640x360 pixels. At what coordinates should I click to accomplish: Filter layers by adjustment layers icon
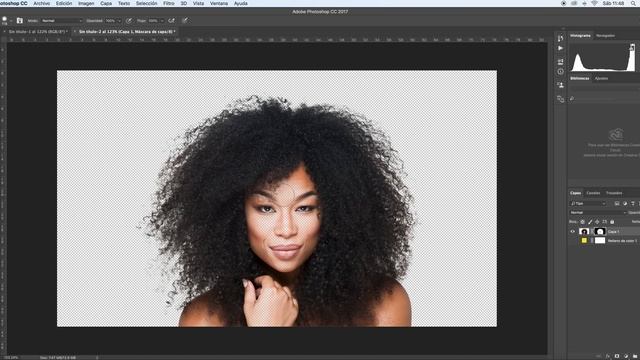pyautogui.click(x=625, y=203)
